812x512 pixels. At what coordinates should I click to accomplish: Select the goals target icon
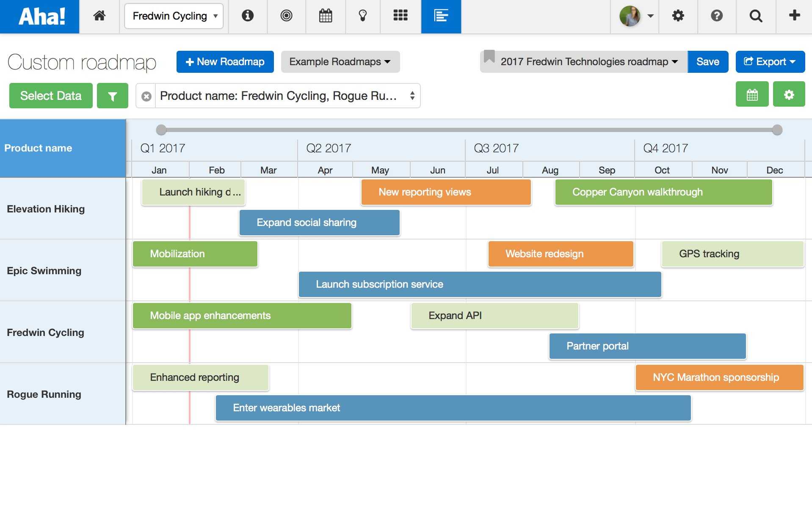pyautogui.click(x=286, y=16)
